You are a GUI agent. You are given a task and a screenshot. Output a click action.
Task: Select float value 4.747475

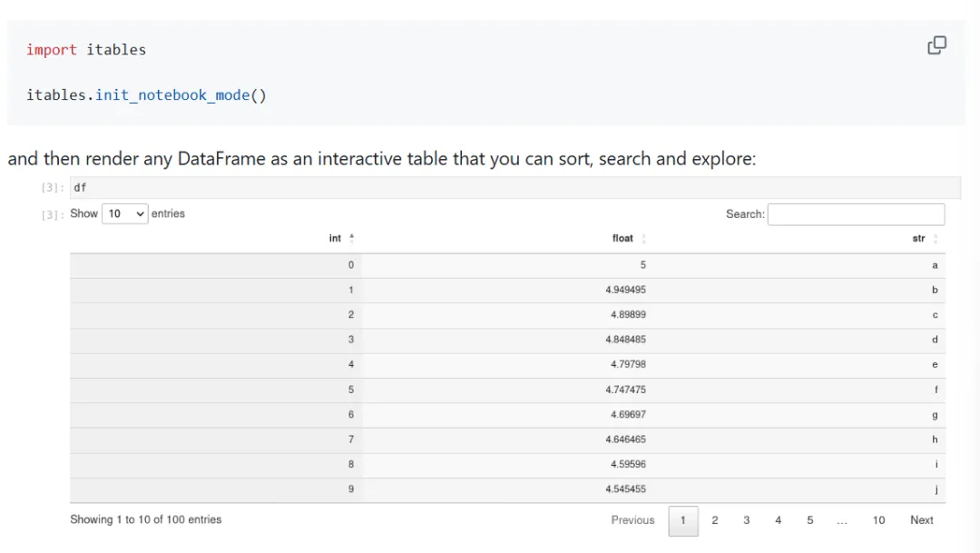625,390
